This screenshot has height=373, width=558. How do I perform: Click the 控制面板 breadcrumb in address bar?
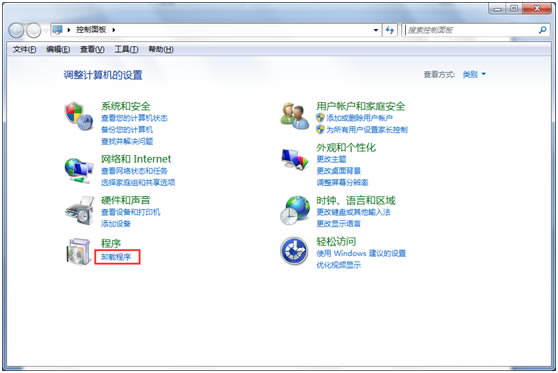pos(91,30)
